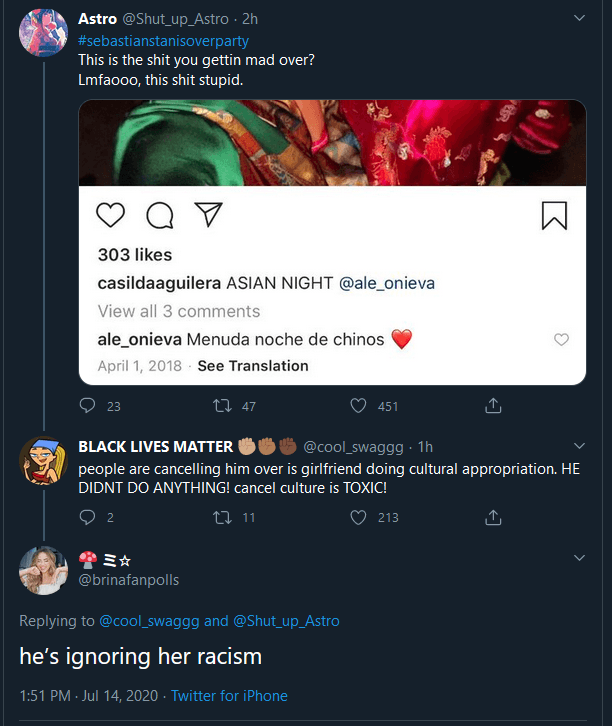Retweet Astro's tweet with 47 retweets
Viewport: 612px width, 726px height.
point(223,406)
